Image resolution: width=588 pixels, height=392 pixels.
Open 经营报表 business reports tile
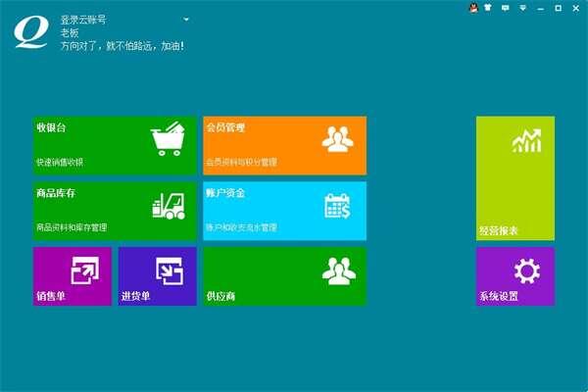click(514, 177)
